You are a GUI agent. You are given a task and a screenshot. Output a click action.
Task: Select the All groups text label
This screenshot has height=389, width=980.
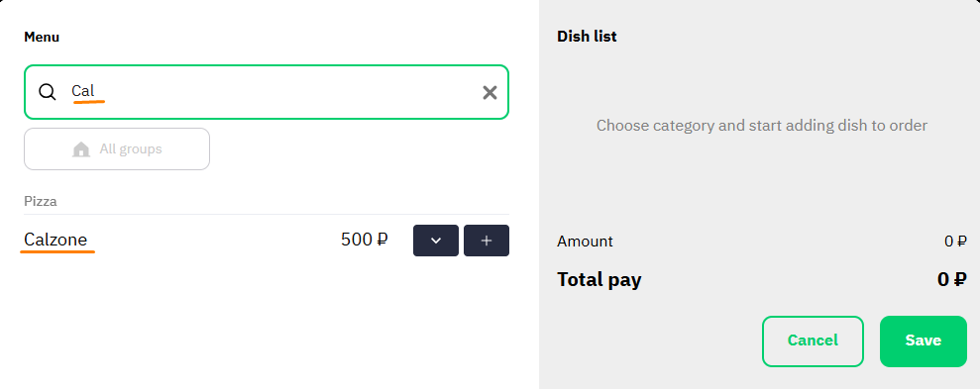(131, 149)
